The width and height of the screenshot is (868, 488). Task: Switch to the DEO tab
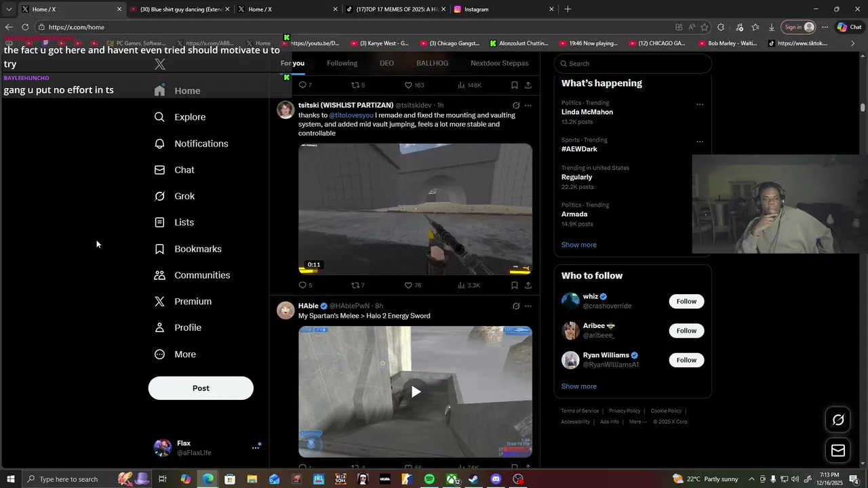pyautogui.click(x=387, y=63)
